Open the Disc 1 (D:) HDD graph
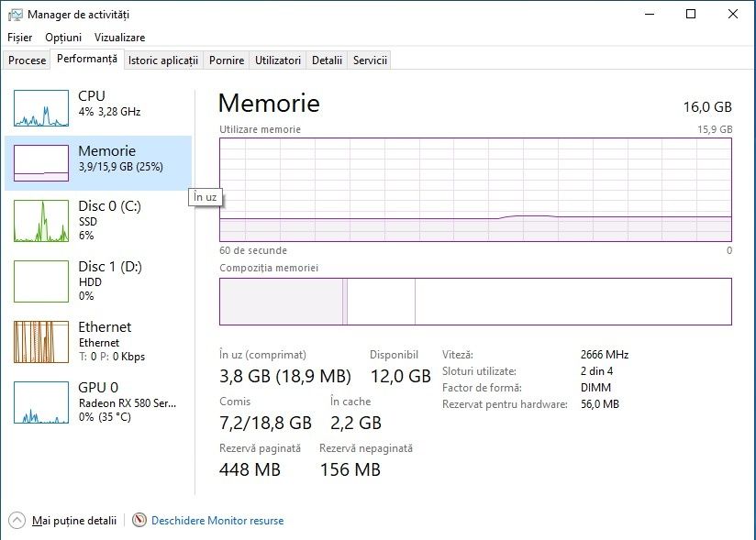The image size is (756, 540). [x=41, y=281]
